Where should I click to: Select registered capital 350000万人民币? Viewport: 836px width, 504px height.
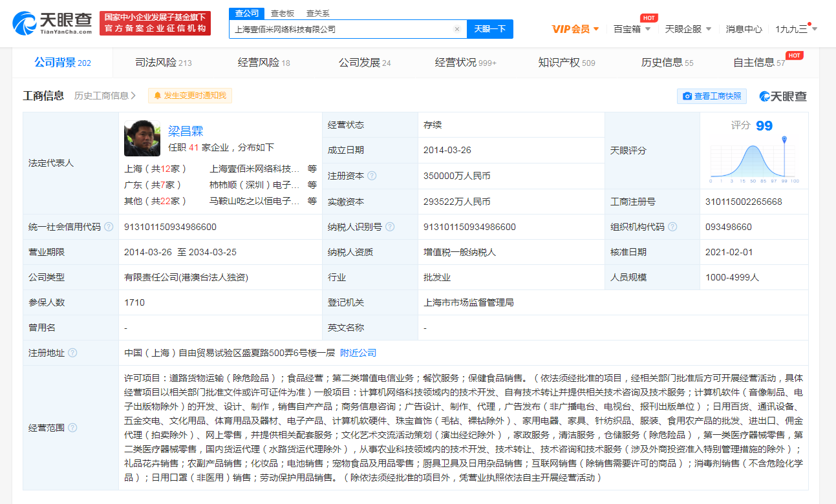click(456, 176)
